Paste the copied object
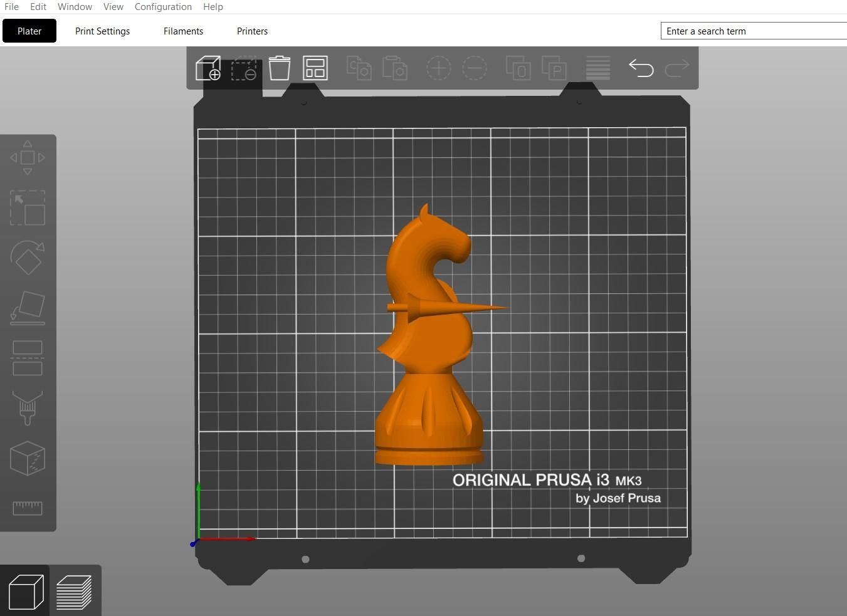Screen dimensions: 847x616 click(x=394, y=68)
